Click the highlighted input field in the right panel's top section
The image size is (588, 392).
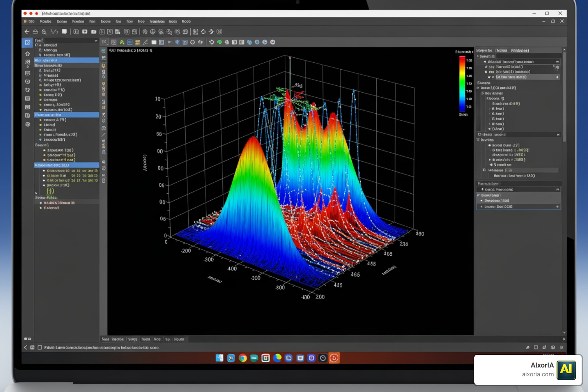click(x=528, y=77)
